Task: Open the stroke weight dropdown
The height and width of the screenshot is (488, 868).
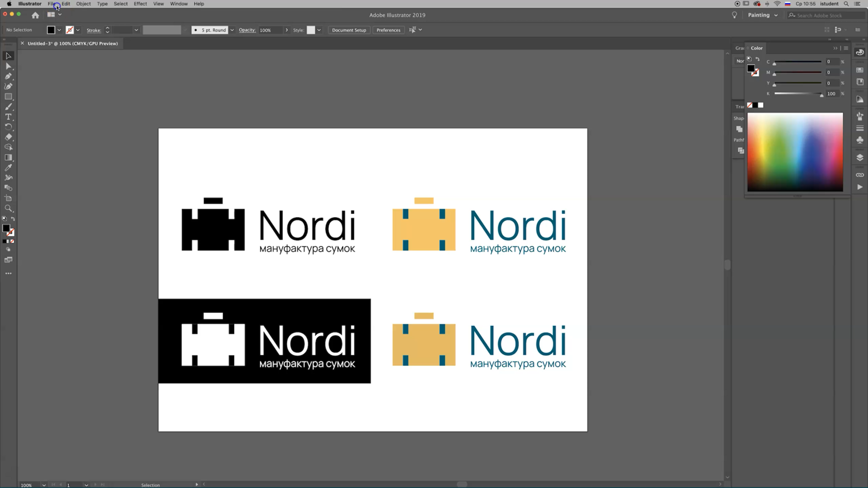Action: tap(136, 30)
